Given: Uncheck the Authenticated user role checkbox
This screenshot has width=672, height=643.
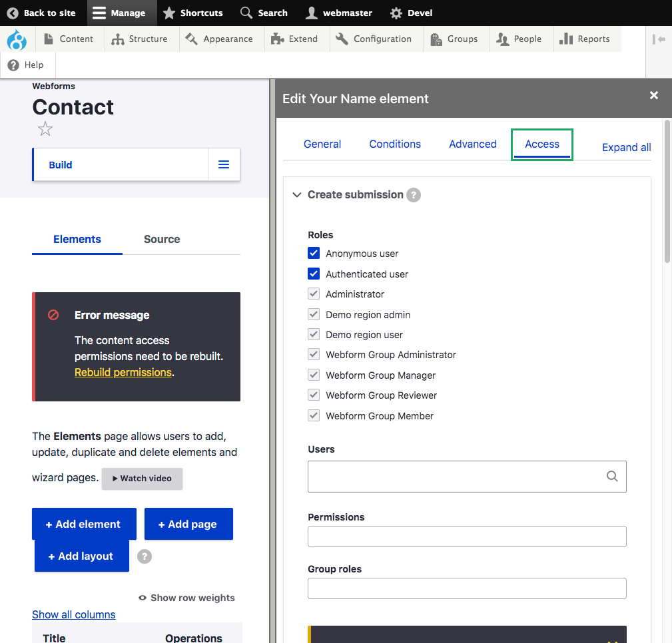Looking at the screenshot, I should 314,274.
